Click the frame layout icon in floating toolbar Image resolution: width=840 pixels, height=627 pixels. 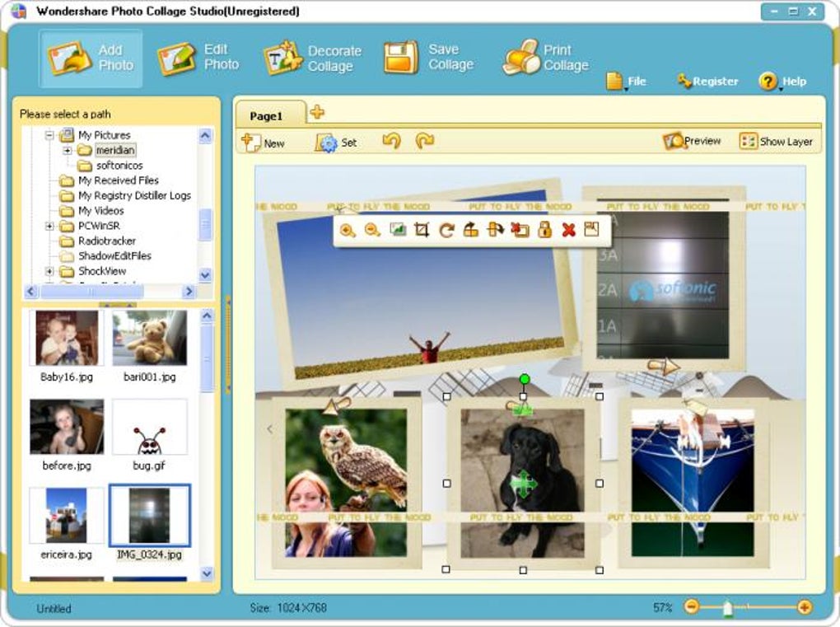pos(591,229)
